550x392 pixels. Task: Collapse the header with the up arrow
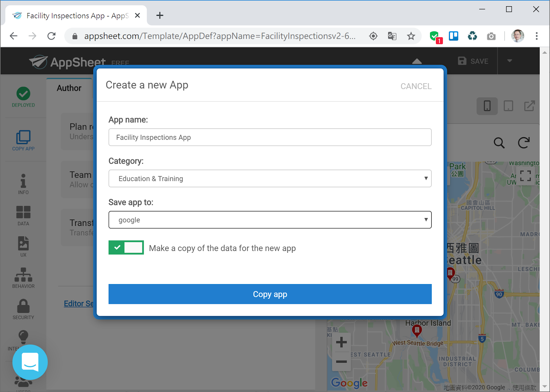point(417,61)
